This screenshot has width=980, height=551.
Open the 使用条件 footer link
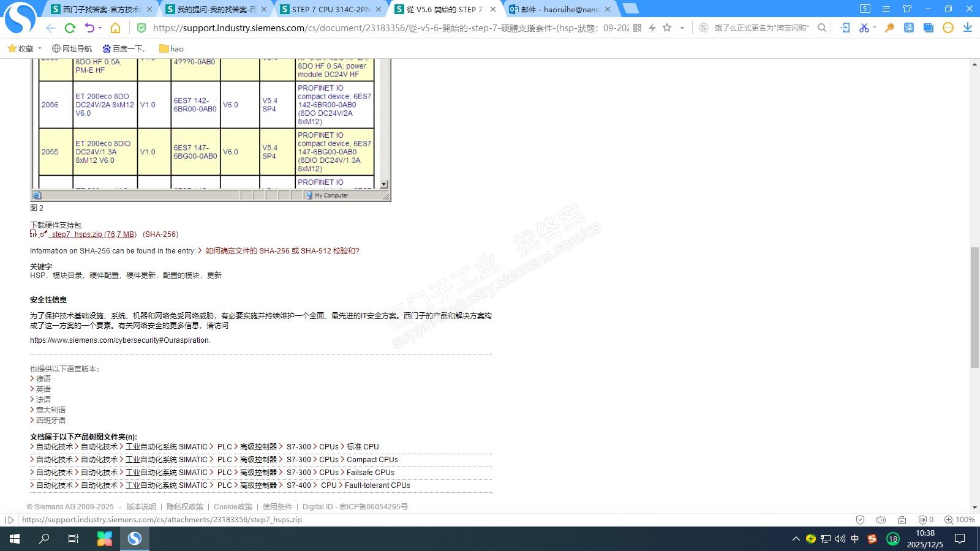(x=277, y=507)
